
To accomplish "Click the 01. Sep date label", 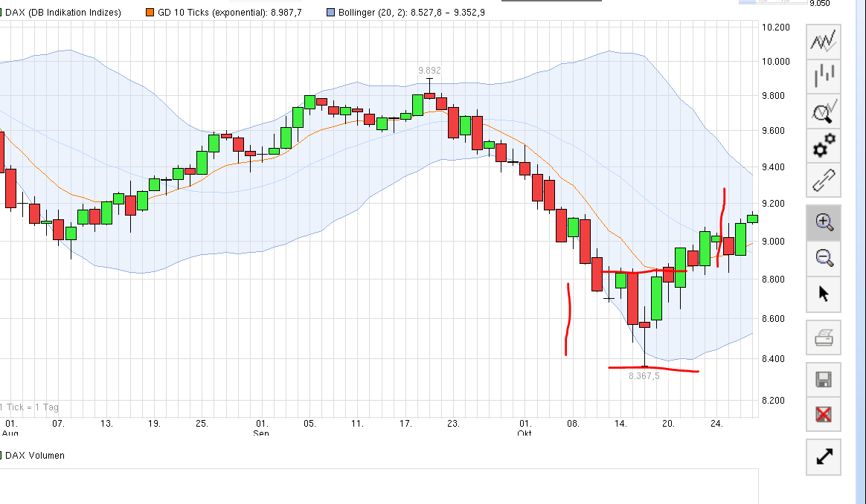I will pos(262,428).
